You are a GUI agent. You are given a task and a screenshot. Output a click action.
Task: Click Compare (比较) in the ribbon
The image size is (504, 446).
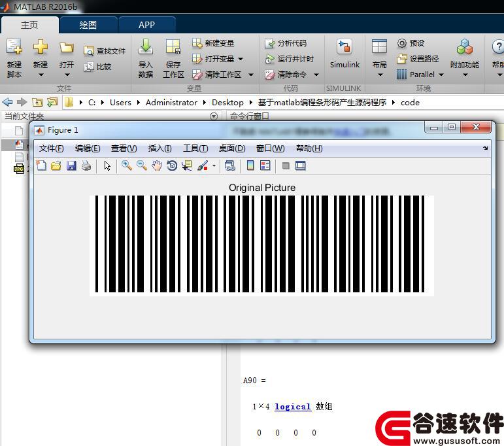click(97, 67)
